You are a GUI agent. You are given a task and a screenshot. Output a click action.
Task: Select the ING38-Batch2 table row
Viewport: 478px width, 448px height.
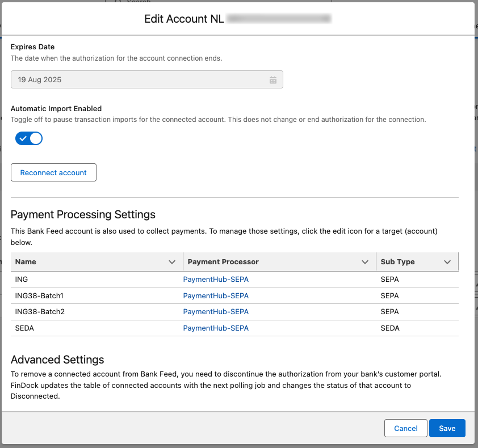85,311
